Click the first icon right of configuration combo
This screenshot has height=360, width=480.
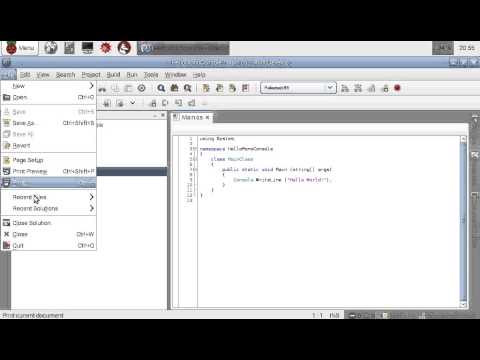pos(345,88)
